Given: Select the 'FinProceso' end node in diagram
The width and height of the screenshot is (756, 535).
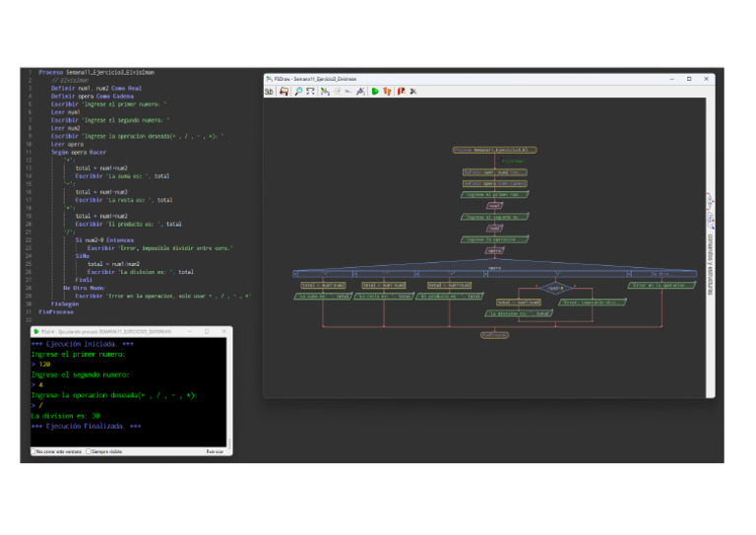Looking at the screenshot, I should (495, 335).
